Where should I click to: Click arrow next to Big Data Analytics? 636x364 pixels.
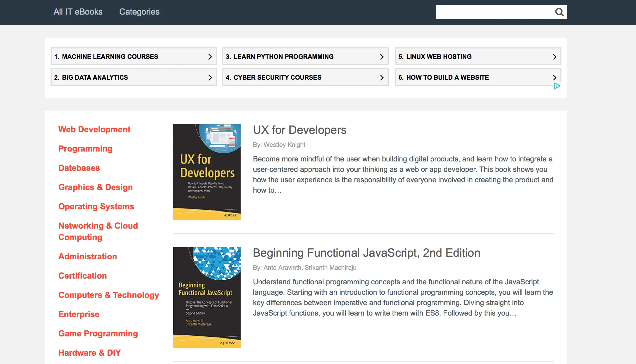tap(210, 78)
